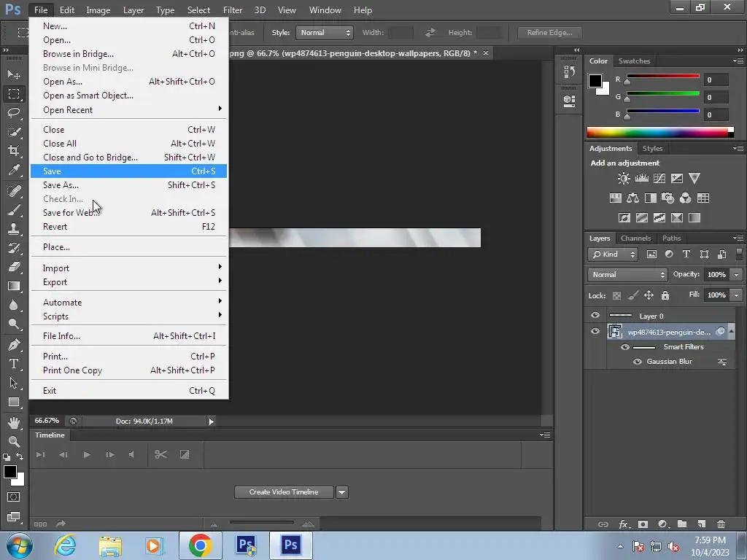Expand the Import submenu
This screenshot has width=747, height=560.
click(x=128, y=268)
